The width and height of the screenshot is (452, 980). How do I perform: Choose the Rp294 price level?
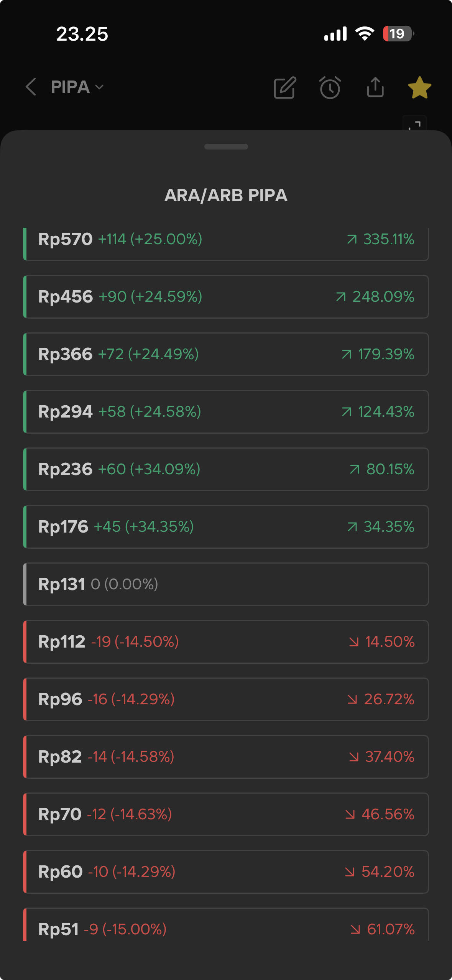pyautogui.click(x=226, y=412)
